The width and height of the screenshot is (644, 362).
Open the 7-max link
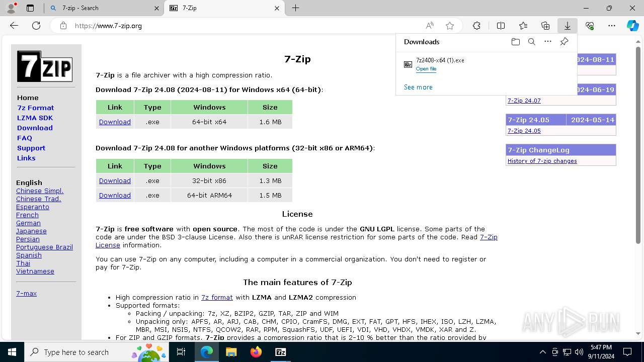[x=26, y=293]
